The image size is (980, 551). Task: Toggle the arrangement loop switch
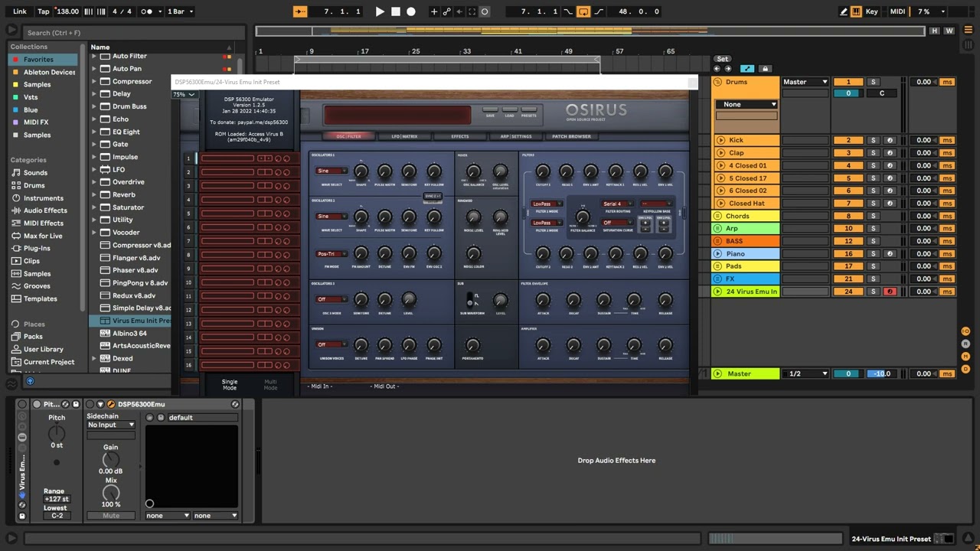(583, 11)
